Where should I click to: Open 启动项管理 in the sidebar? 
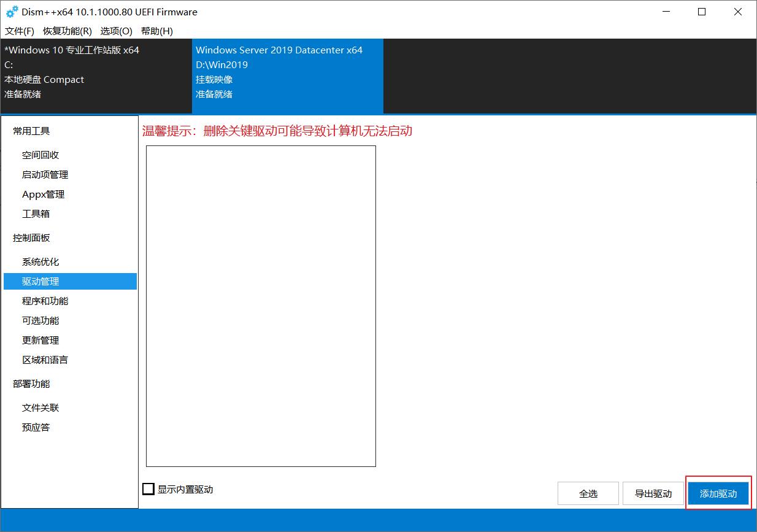tap(45, 174)
